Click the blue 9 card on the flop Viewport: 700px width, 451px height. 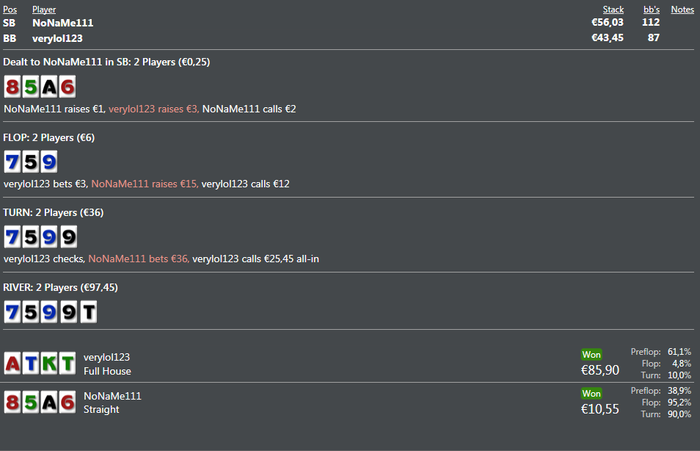click(x=49, y=162)
